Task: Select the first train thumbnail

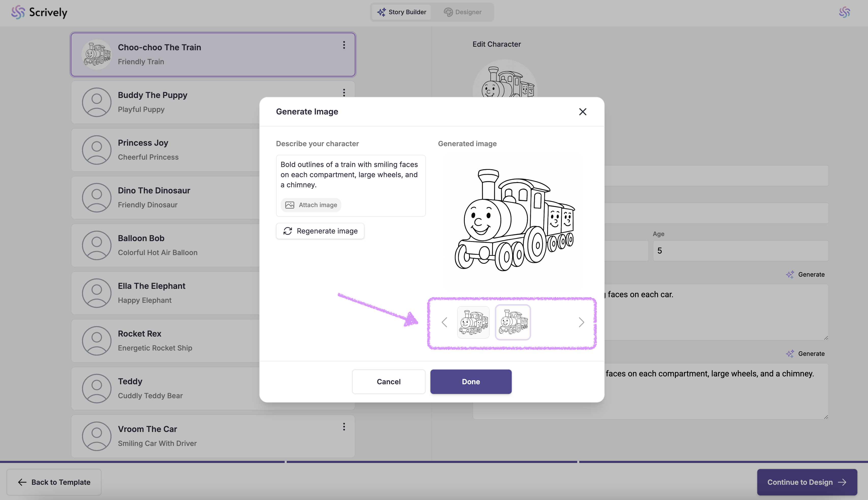Action: point(473,322)
